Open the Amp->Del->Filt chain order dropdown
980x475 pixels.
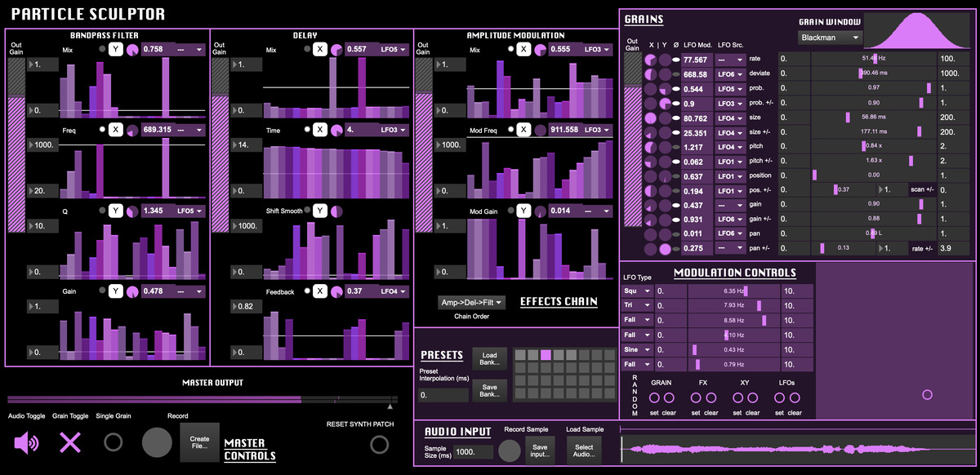click(472, 302)
